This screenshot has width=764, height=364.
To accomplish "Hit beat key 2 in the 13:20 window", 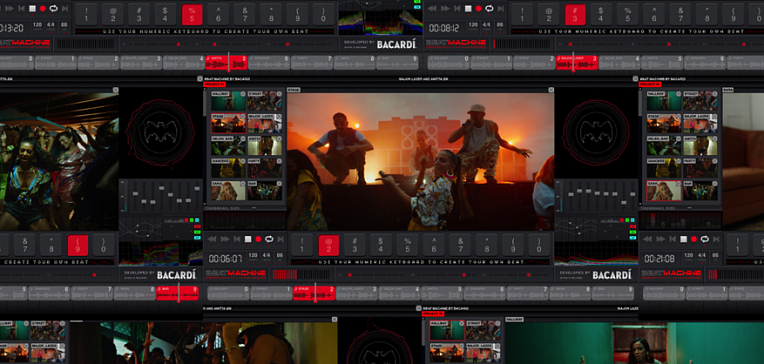I will (113, 15).
